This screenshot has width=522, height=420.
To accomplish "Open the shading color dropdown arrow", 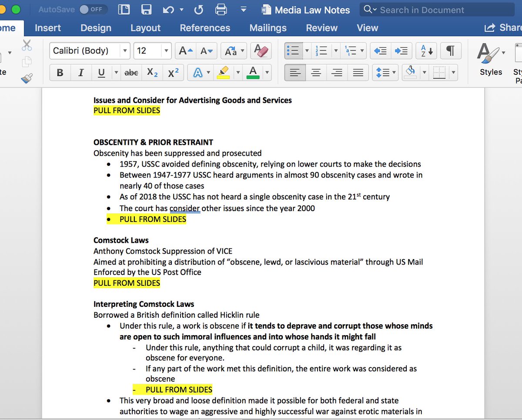I will pyautogui.click(x=425, y=73).
